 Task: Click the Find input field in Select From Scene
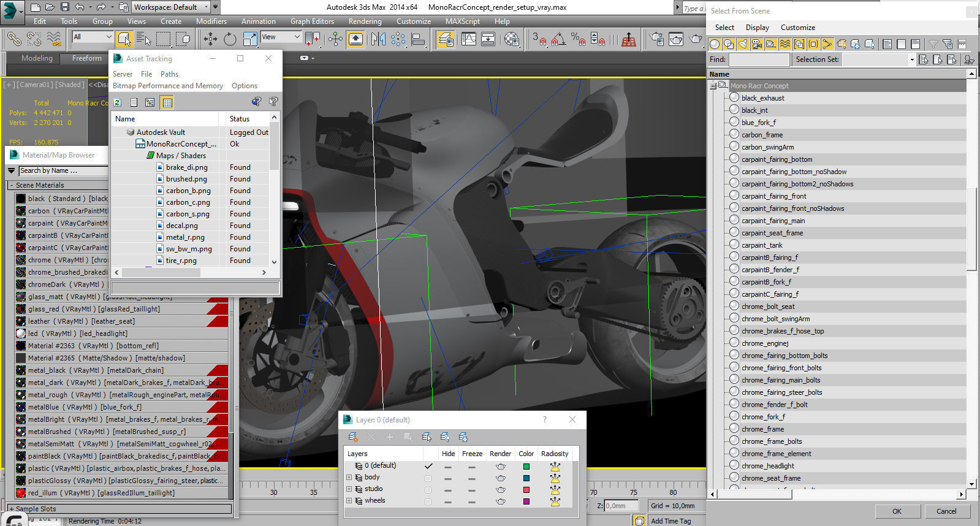(759, 59)
